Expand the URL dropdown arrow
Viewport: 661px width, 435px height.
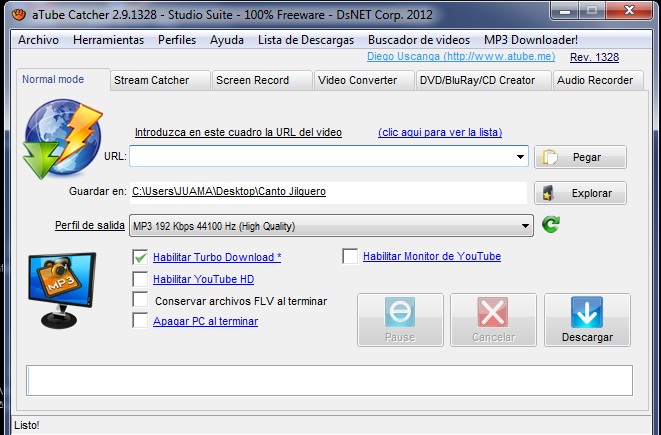click(x=520, y=156)
